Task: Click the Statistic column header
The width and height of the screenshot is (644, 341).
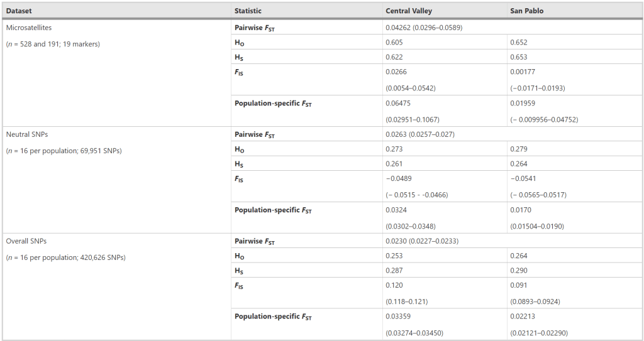Action: (248, 11)
